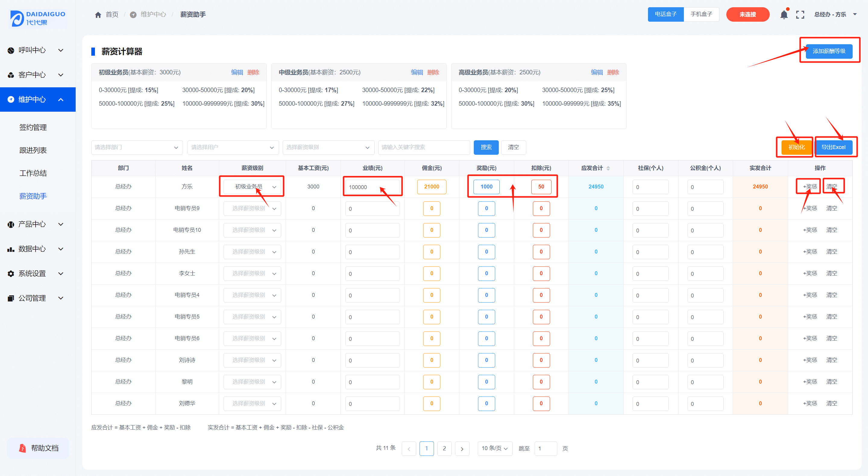Click the 系统设置 gear icon

[x=11, y=274]
